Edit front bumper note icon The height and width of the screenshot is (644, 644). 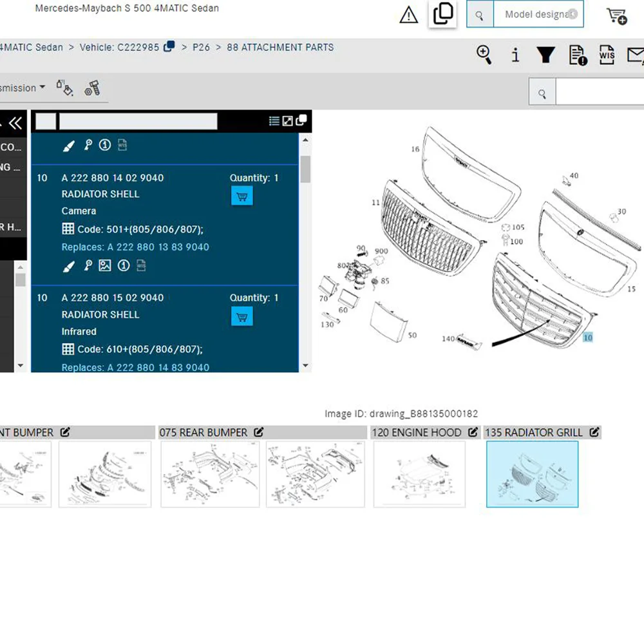(x=65, y=432)
